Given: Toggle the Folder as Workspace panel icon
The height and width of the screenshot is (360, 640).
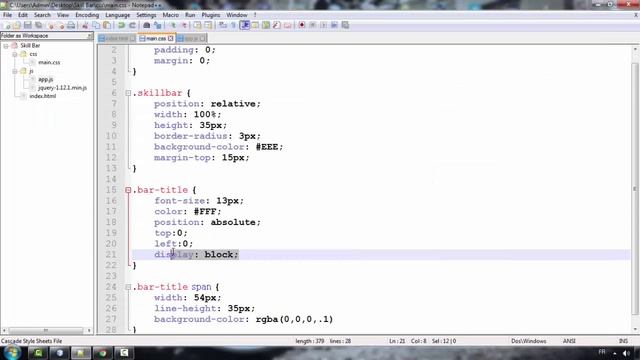Looking at the screenshot, I should pos(288,25).
